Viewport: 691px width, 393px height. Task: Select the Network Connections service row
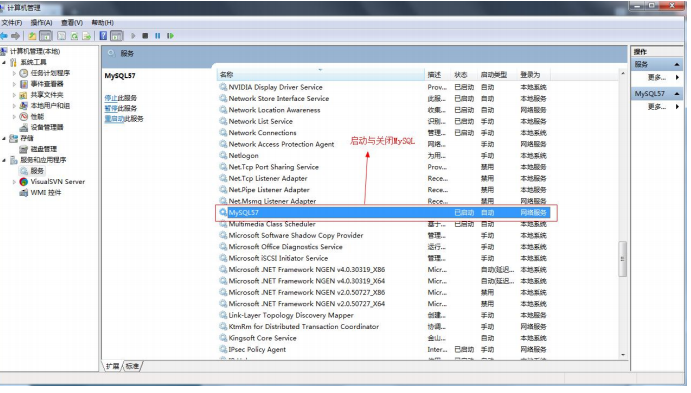click(384, 133)
